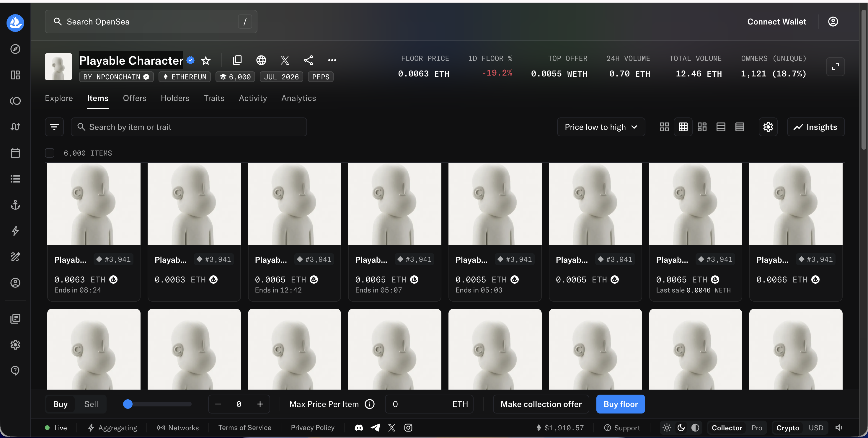Switch to Buy mode

[x=60, y=404]
